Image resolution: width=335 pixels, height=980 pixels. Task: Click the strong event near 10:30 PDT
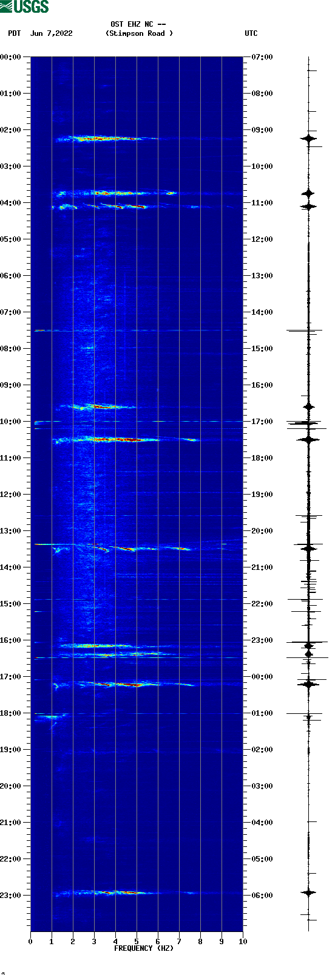tap(126, 439)
